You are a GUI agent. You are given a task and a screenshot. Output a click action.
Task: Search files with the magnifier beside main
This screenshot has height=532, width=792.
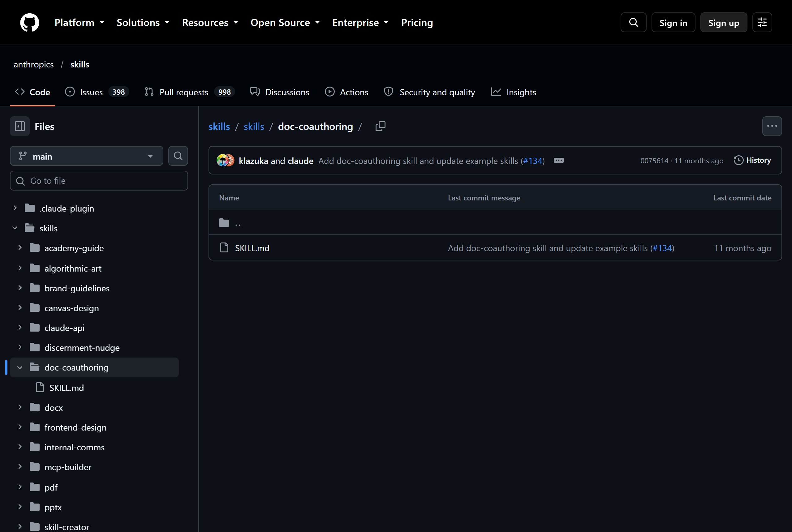coord(178,156)
